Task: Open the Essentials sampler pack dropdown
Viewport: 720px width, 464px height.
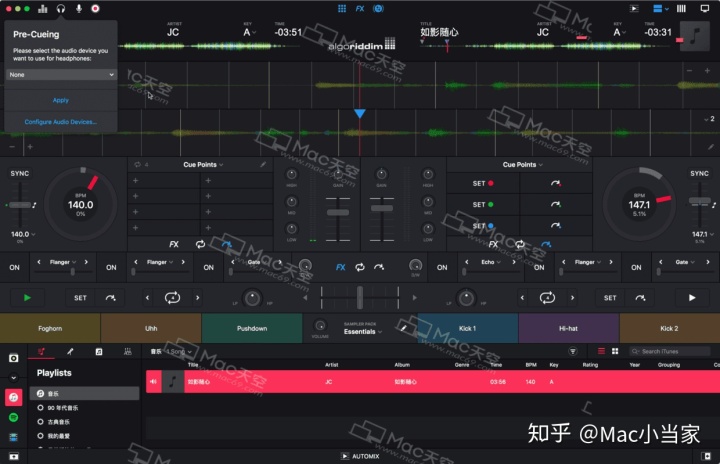Action: pyautogui.click(x=363, y=332)
